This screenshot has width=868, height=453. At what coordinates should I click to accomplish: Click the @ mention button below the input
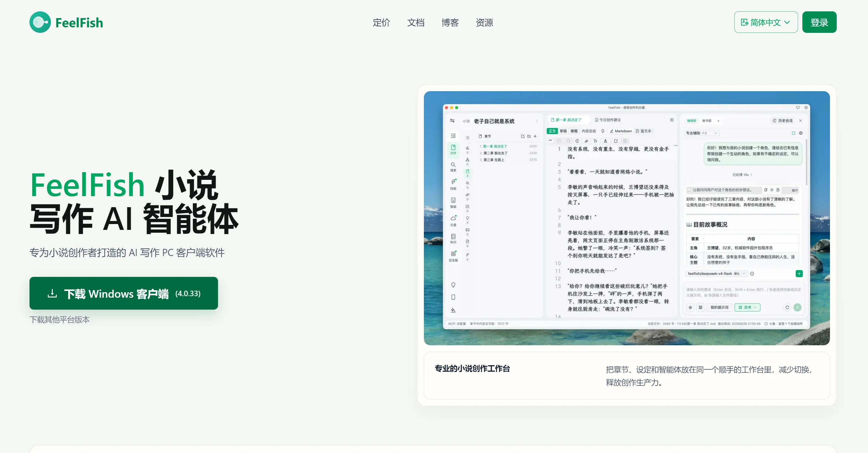click(690, 308)
